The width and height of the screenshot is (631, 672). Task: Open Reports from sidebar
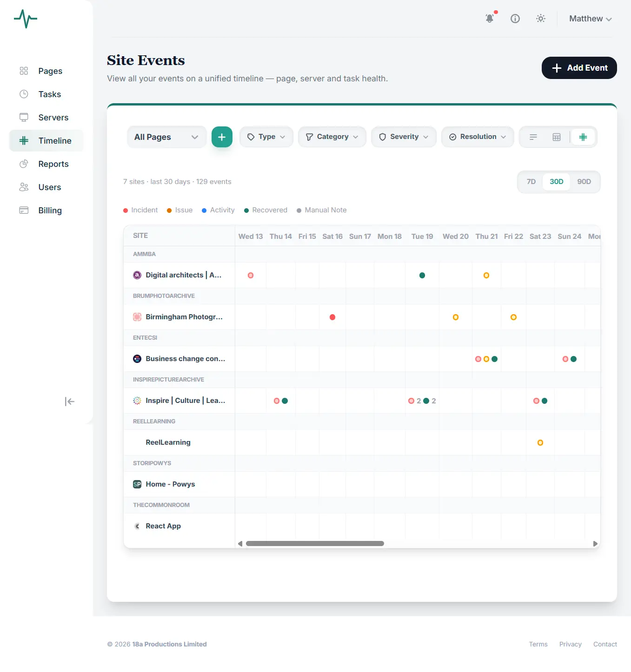click(x=46, y=164)
